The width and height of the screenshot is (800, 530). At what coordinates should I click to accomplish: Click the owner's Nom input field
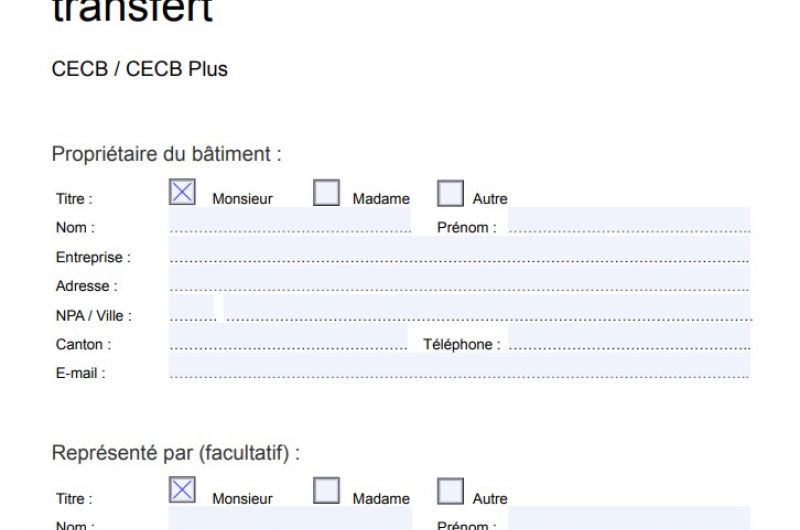click(x=290, y=222)
